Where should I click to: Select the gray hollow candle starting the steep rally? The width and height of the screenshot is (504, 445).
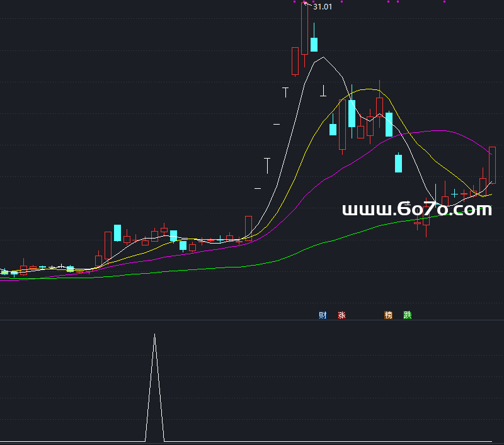click(x=248, y=227)
